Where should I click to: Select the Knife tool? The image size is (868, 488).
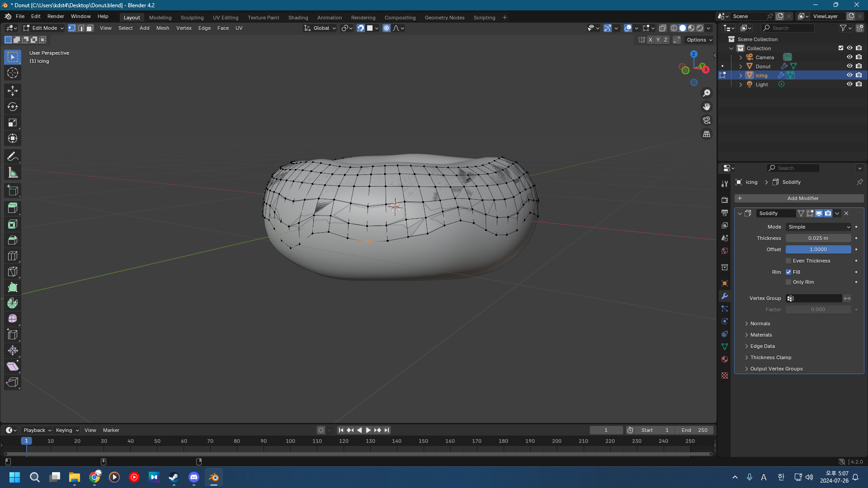tap(13, 272)
